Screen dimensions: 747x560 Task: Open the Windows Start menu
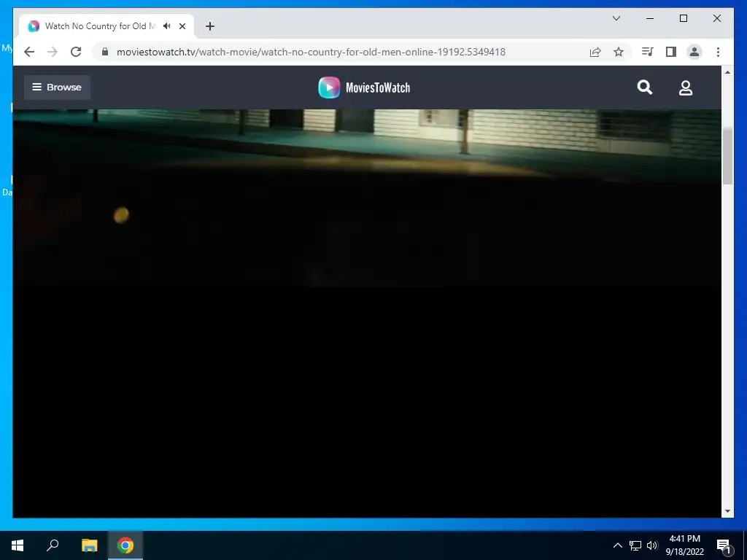(18, 545)
